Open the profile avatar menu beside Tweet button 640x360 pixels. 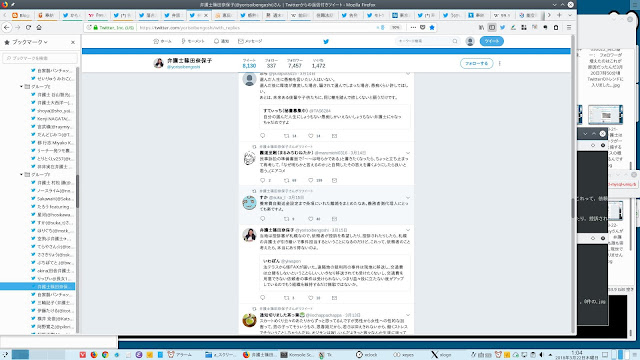(470, 41)
